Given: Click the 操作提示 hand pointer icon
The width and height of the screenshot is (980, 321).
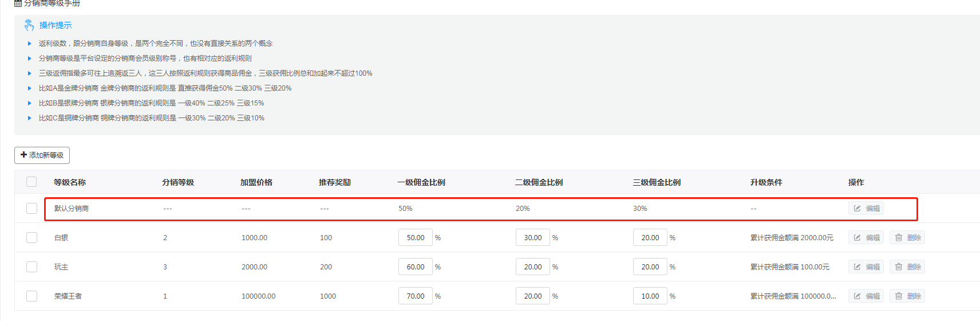Looking at the screenshot, I should (29, 25).
